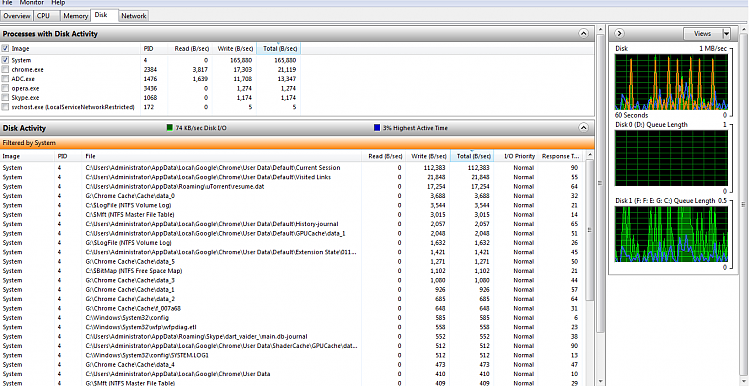Select the C:\$LogFile (NTFS Volume Log) row
Screen dimensions: 750x386
click(x=292, y=205)
